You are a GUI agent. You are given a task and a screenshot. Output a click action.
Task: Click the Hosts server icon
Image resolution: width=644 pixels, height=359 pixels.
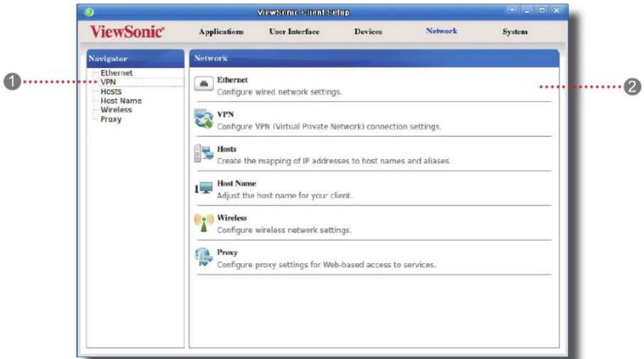pyautogui.click(x=204, y=154)
